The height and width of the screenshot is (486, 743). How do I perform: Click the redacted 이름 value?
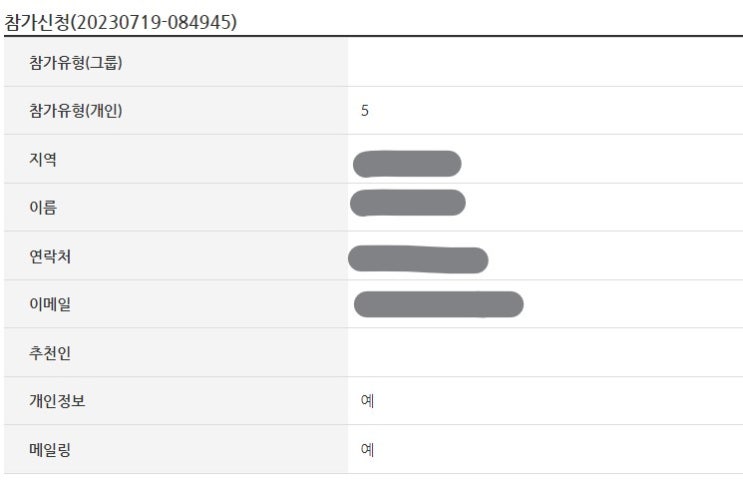tap(408, 203)
